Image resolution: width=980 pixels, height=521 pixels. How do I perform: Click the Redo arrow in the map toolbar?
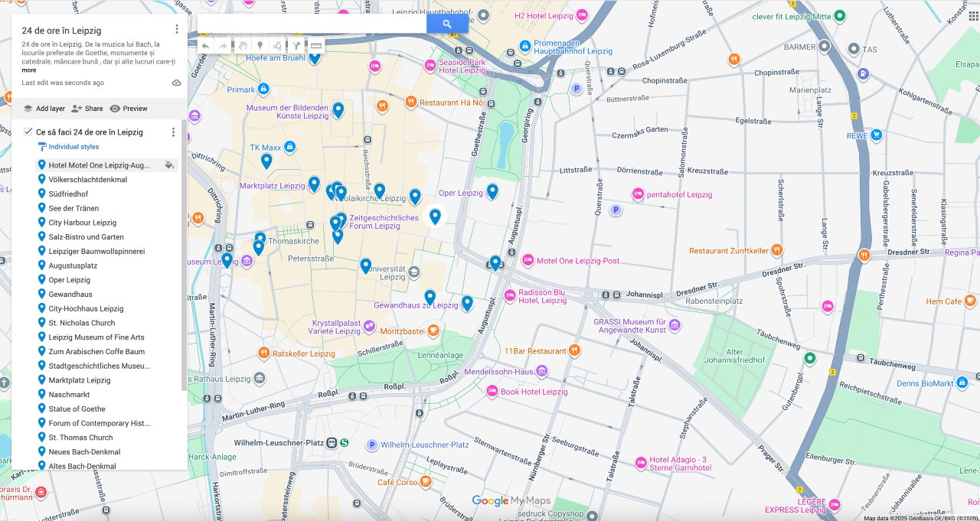click(x=223, y=46)
